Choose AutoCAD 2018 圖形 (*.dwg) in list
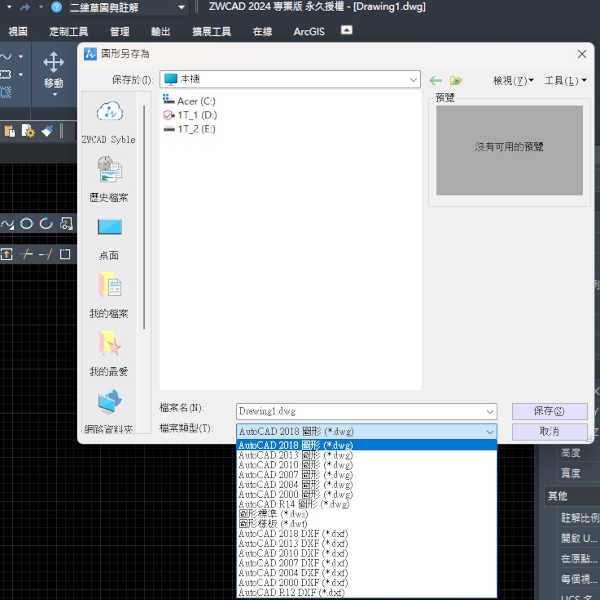The height and width of the screenshot is (600, 600). tap(367, 445)
